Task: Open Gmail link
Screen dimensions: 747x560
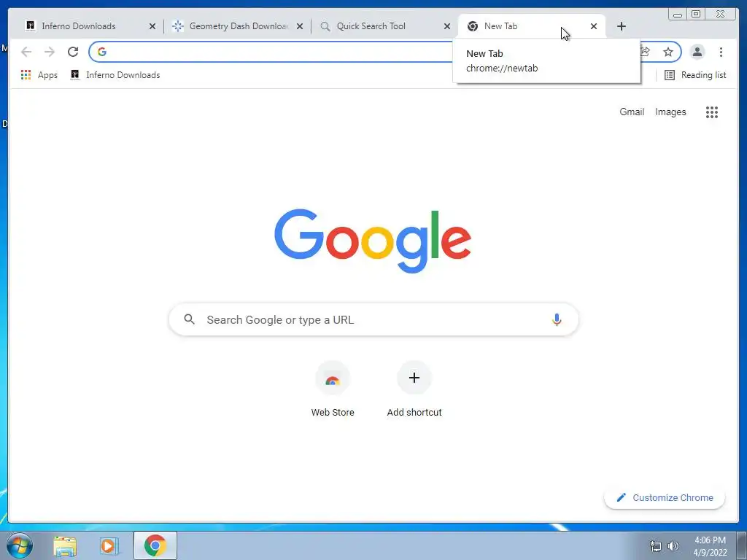Action: pos(632,112)
